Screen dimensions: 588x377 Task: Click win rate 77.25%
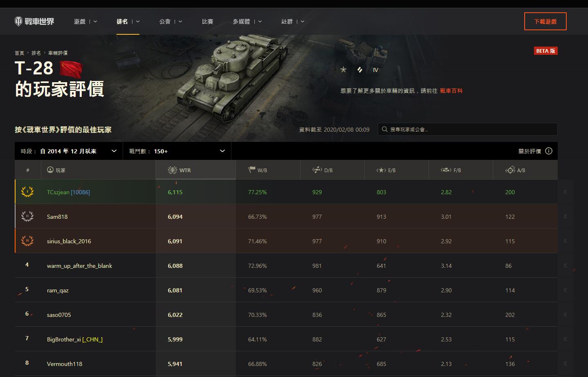(257, 192)
